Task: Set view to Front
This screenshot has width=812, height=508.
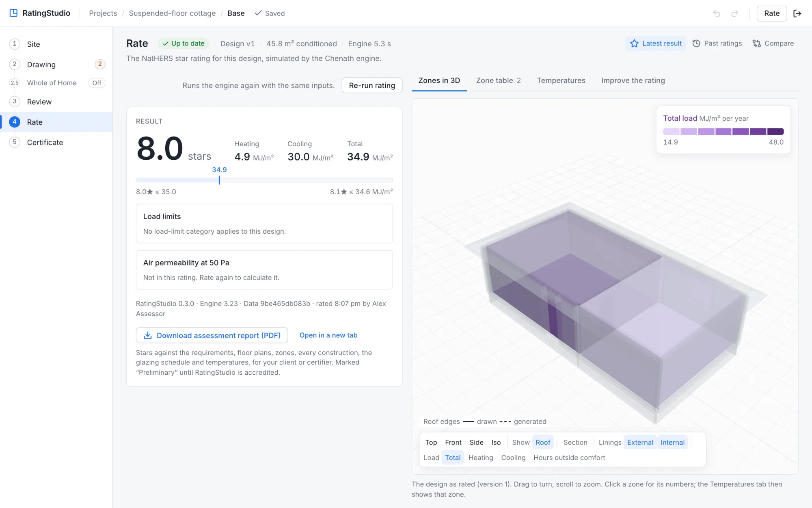Action: point(453,442)
